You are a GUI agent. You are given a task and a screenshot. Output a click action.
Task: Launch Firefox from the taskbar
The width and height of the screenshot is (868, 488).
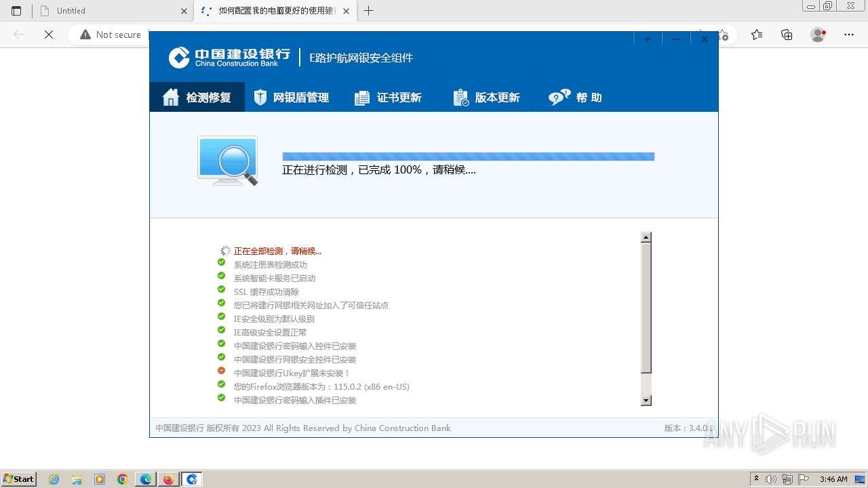tap(168, 479)
